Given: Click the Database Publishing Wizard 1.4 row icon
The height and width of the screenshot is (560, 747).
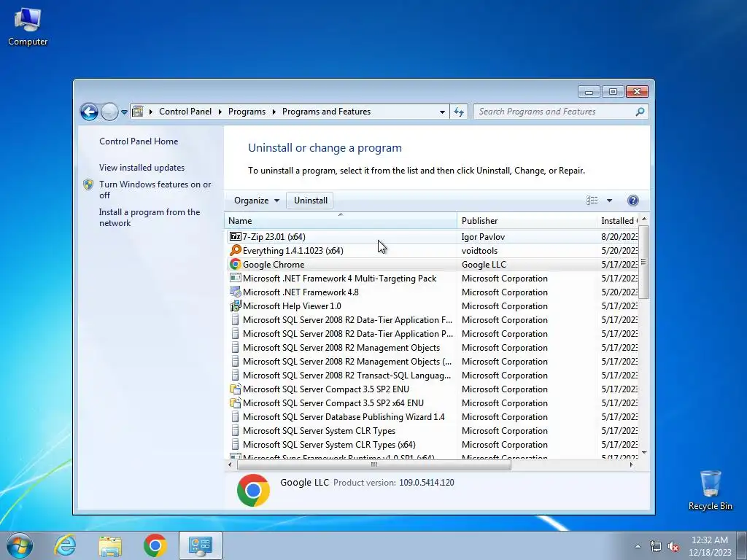Looking at the screenshot, I should point(236,416).
